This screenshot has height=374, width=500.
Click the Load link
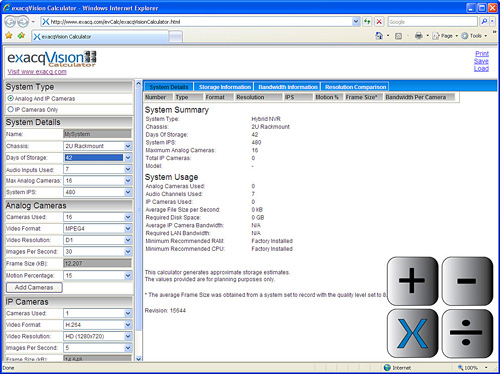pos(481,69)
